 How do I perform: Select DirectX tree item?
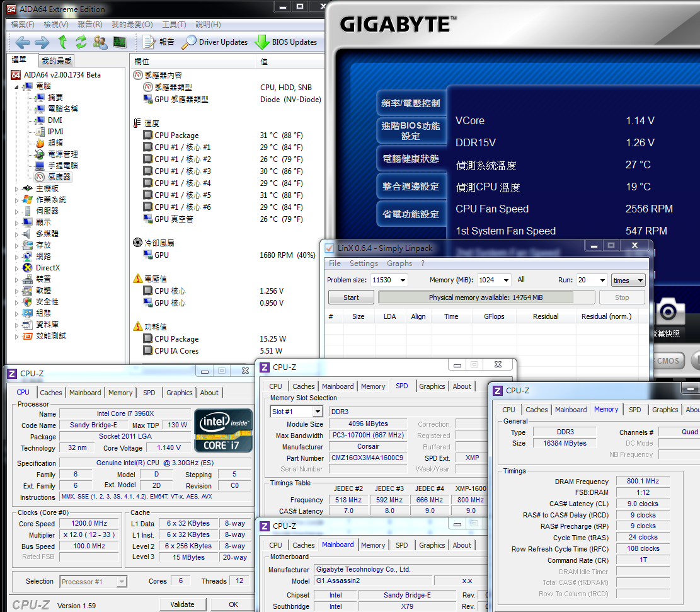pyautogui.click(x=48, y=268)
